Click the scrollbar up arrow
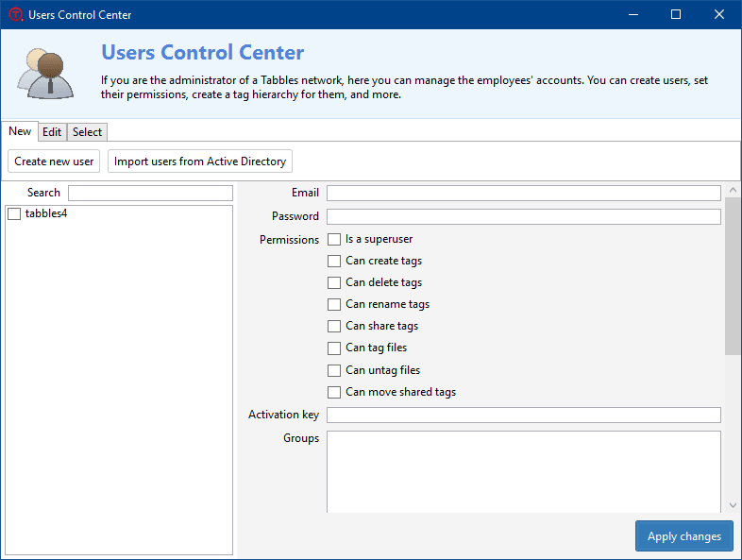This screenshot has width=742, height=560. point(733,190)
